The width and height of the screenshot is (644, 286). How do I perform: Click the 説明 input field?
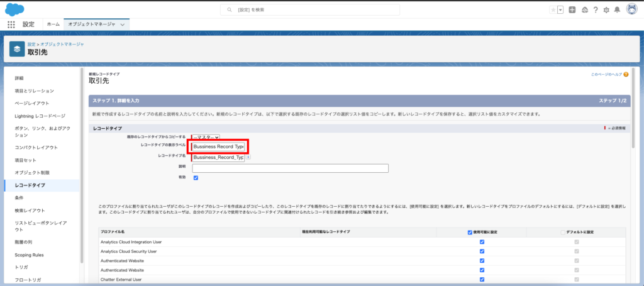tap(290, 168)
